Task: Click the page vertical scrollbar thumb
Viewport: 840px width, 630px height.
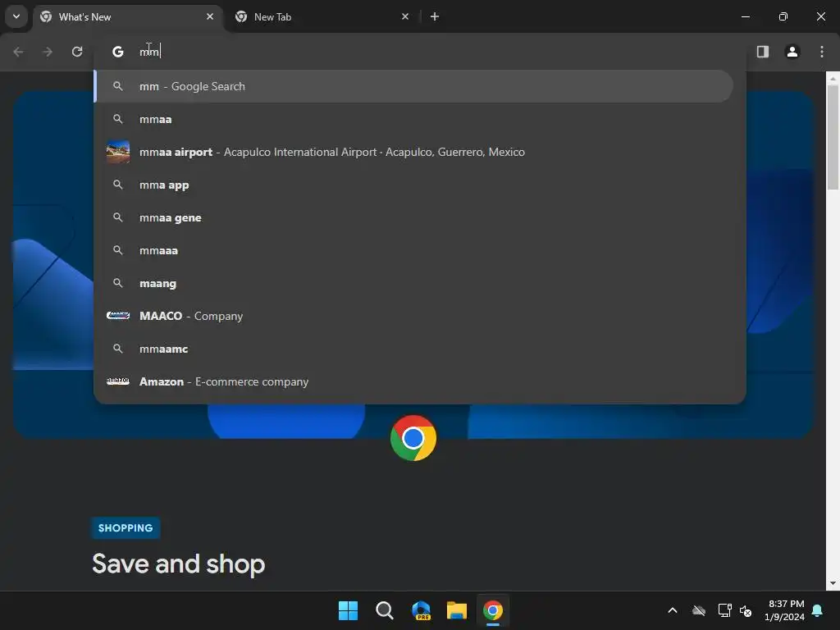Action: pos(833,137)
